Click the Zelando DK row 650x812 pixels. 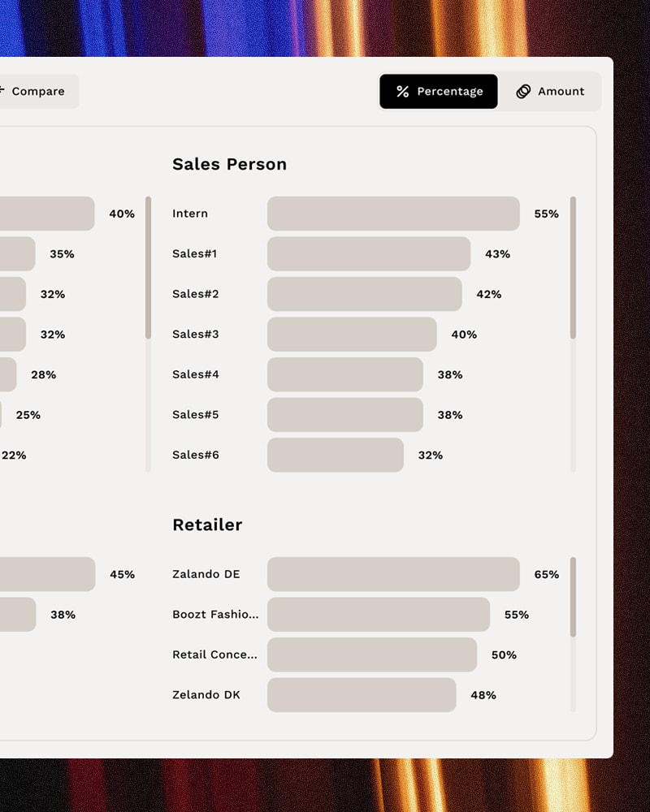[x=206, y=695]
